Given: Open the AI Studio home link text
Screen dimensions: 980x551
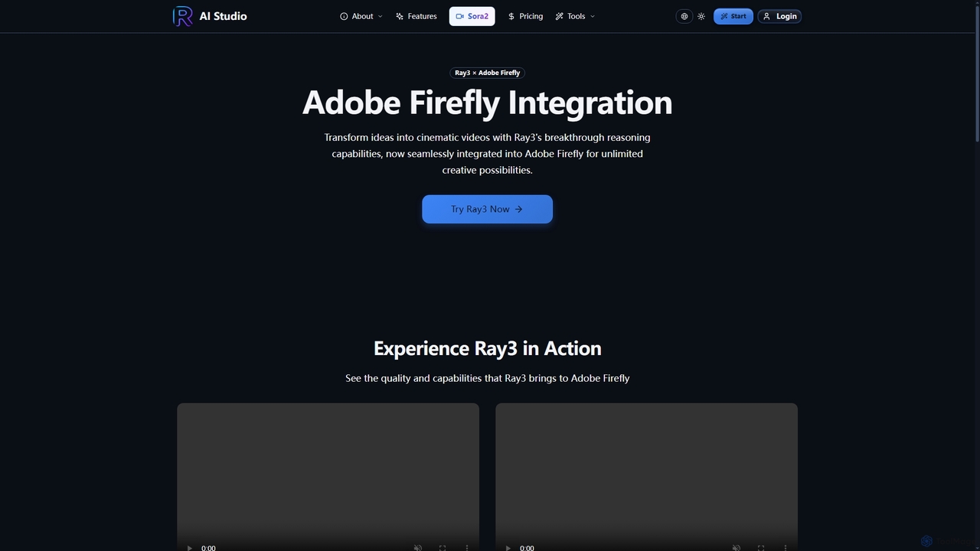Looking at the screenshot, I should point(223,16).
